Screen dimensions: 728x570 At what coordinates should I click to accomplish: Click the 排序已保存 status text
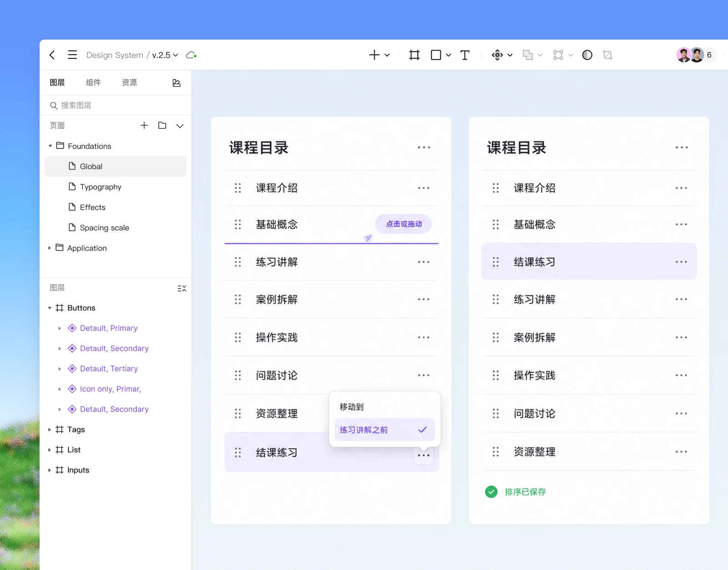tap(525, 492)
